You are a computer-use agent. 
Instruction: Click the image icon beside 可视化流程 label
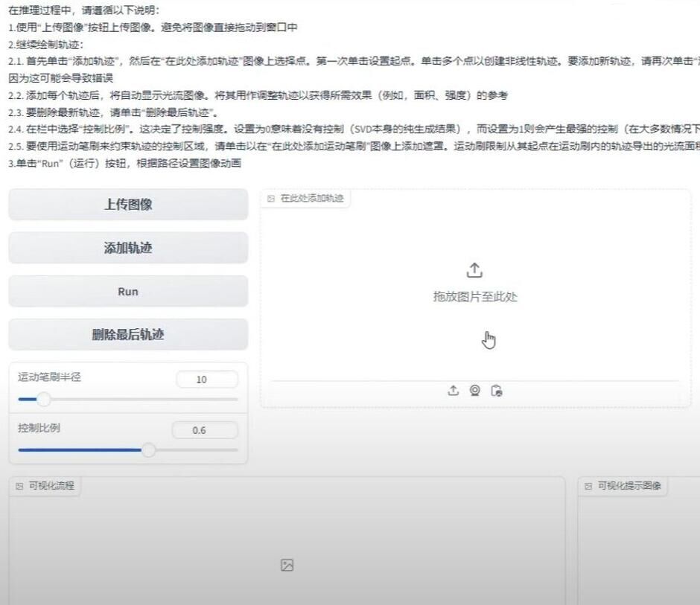[19, 486]
